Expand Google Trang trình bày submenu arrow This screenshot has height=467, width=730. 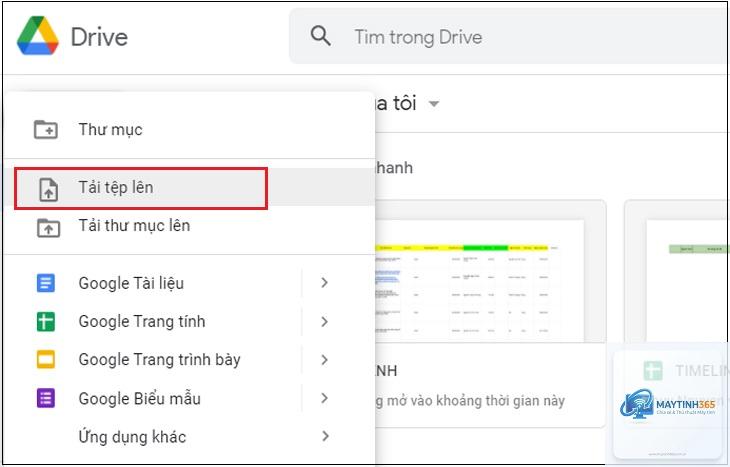[324, 359]
